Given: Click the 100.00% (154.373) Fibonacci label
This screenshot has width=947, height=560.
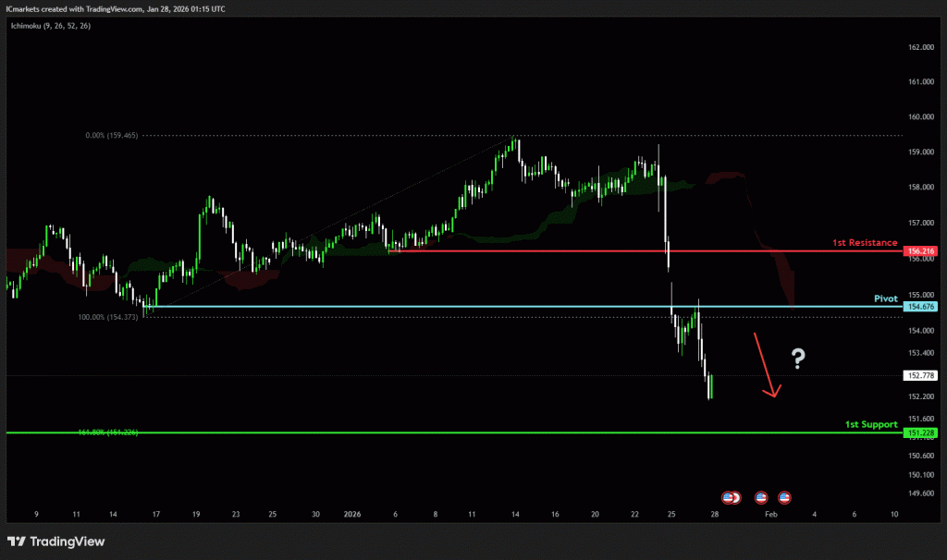Looking at the screenshot, I should tap(109, 317).
